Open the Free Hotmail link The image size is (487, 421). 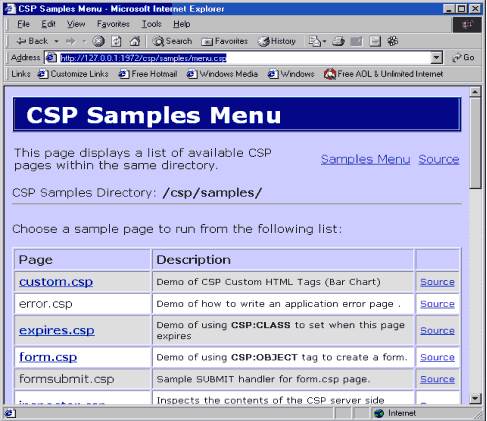pos(148,74)
